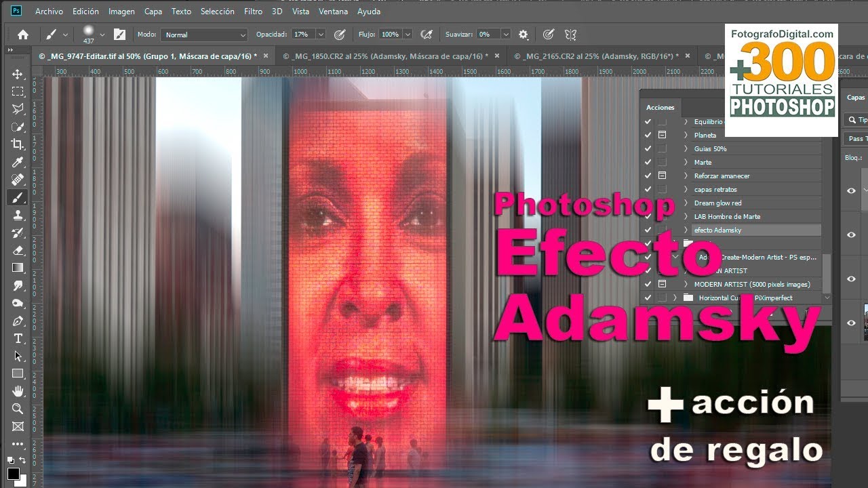
Task: Toggle checkmark for efecto Adamsky action
Action: click(x=648, y=230)
